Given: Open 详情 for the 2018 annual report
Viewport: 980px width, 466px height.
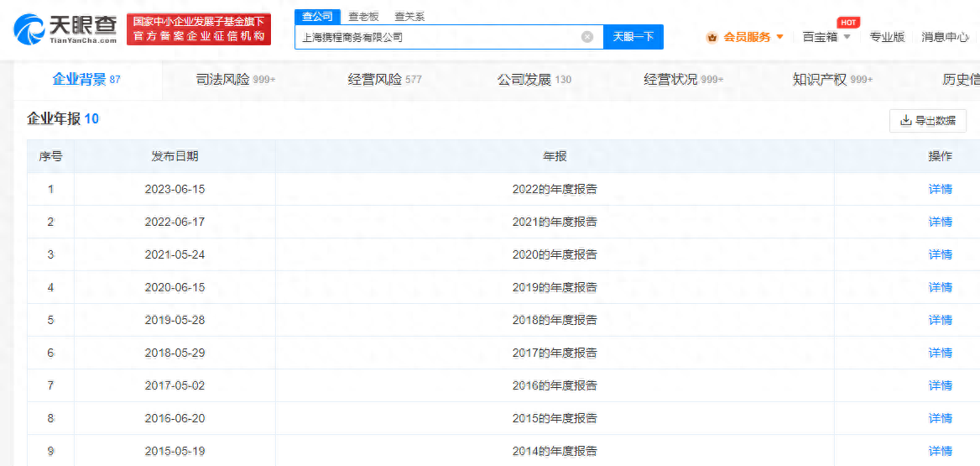Looking at the screenshot, I should pyautogui.click(x=940, y=320).
